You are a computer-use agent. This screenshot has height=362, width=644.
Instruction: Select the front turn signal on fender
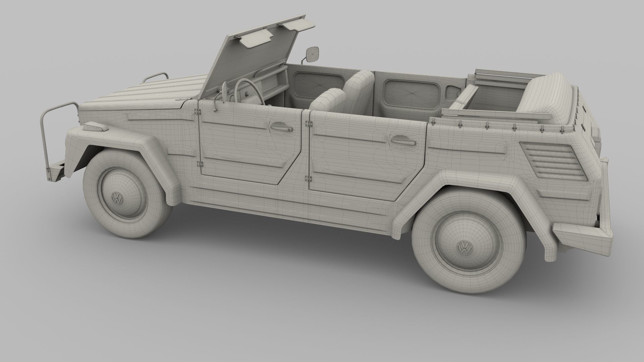click(96, 127)
